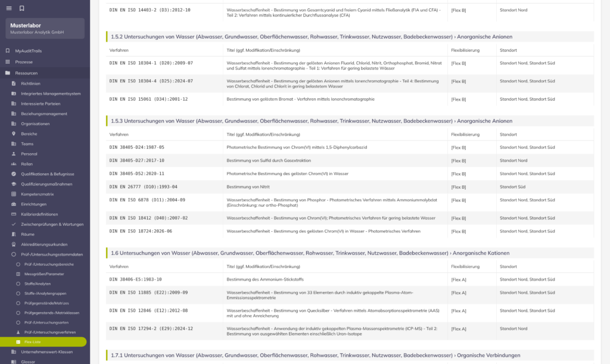The image size is (610, 364).
Task: Click title 'Bestimmung des Ammonium-Stickstoffs'
Action: coord(265,279)
